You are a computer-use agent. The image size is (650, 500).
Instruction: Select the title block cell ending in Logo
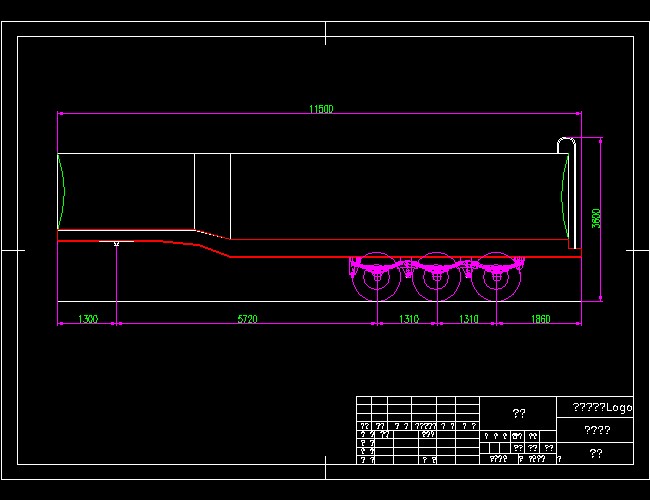coord(595,407)
